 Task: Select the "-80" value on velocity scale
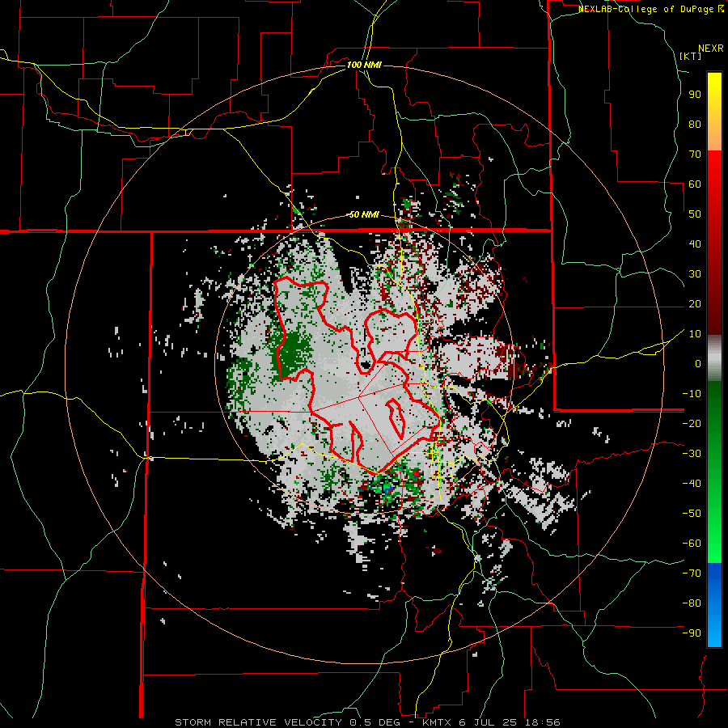(x=692, y=603)
